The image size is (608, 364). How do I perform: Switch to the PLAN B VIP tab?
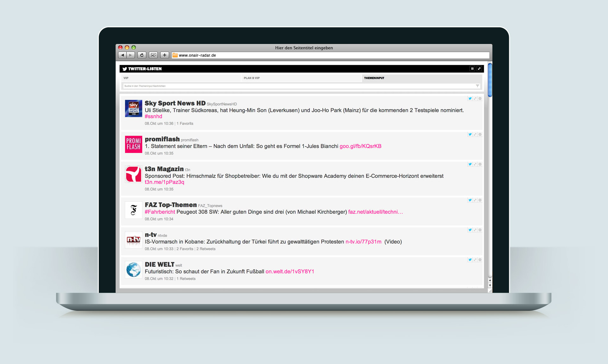coord(301,78)
